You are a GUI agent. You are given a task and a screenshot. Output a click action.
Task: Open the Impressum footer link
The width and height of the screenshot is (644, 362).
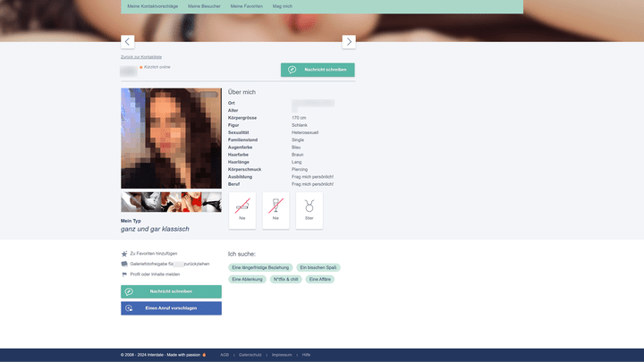[x=281, y=355]
